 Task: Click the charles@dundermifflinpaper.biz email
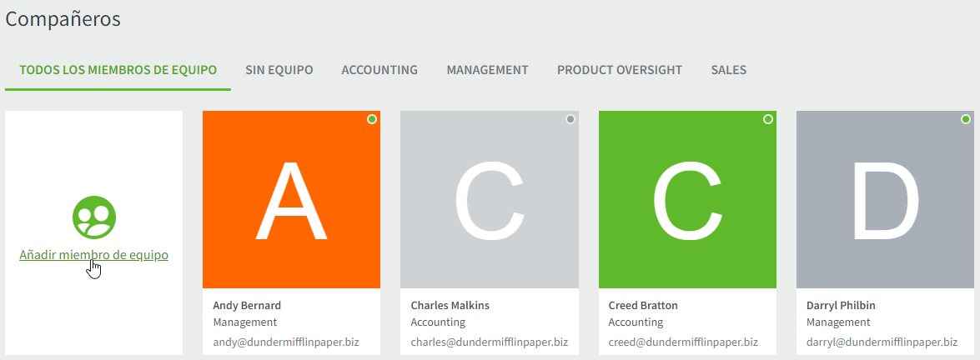click(x=490, y=342)
